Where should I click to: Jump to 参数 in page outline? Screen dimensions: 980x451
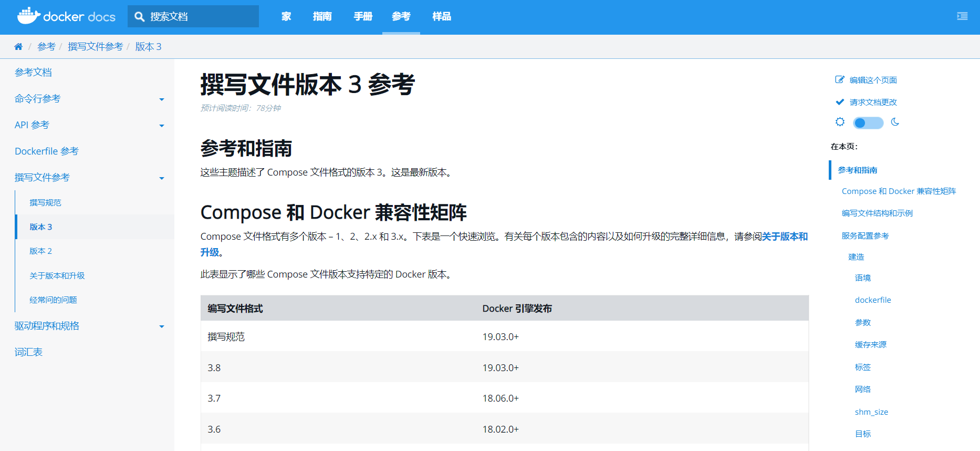point(863,322)
